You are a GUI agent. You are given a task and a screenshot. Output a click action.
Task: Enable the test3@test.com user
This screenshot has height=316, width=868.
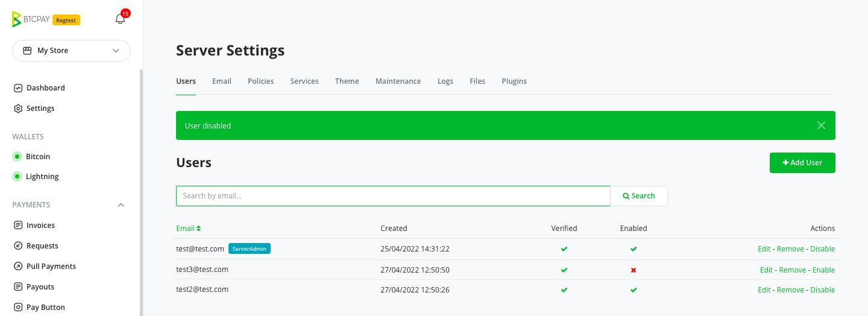click(x=823, y=270)
